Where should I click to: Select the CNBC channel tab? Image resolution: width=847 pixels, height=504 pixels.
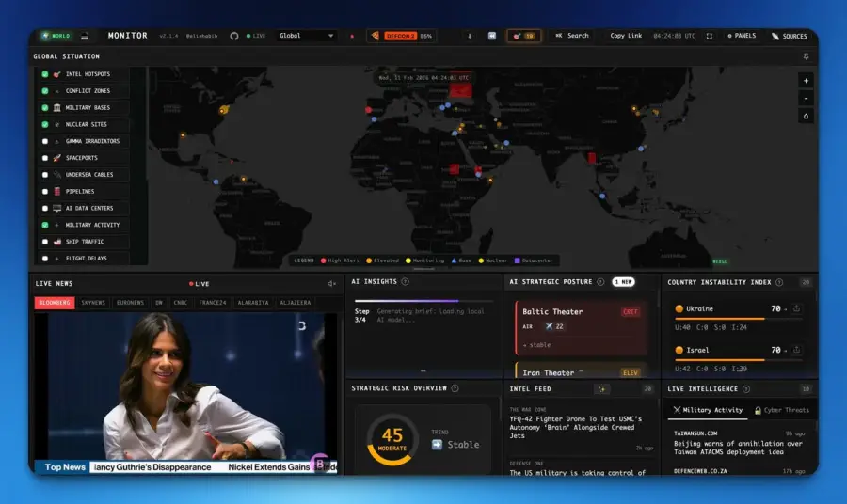(x=181, y=303)
